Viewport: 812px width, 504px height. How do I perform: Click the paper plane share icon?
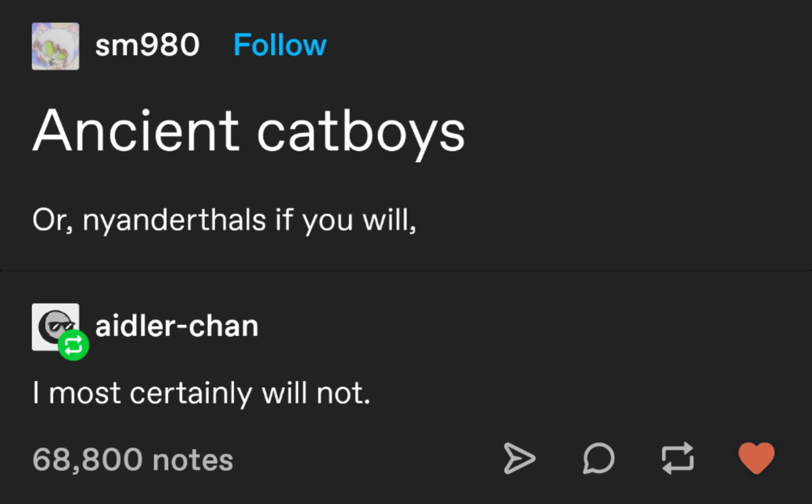point(519,458)
